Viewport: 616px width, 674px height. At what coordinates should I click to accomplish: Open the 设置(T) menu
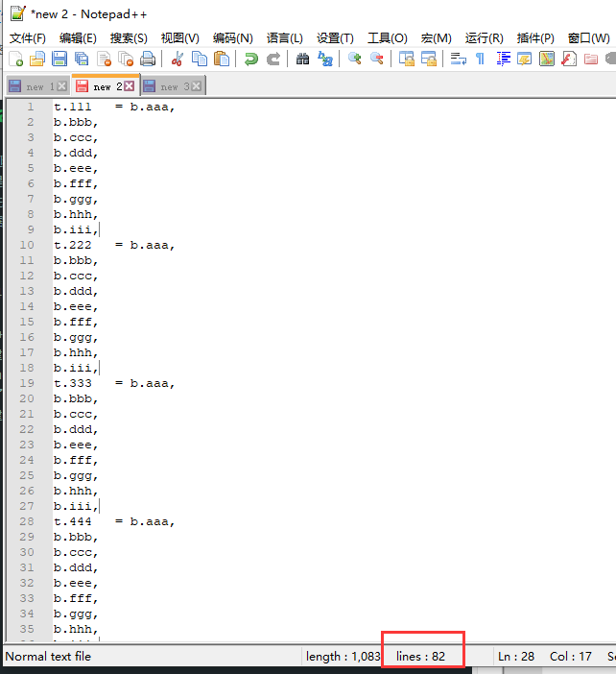pyautogui.click(x=335, y=38)
